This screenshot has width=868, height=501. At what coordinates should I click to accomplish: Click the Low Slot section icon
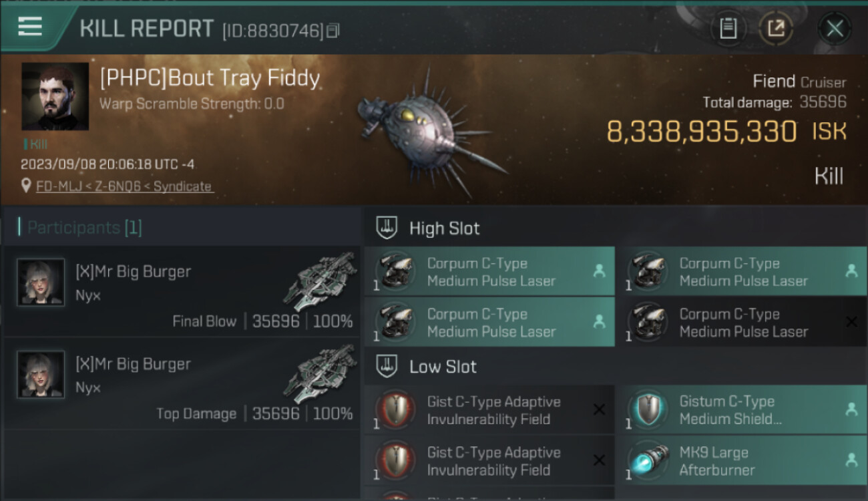387,366
